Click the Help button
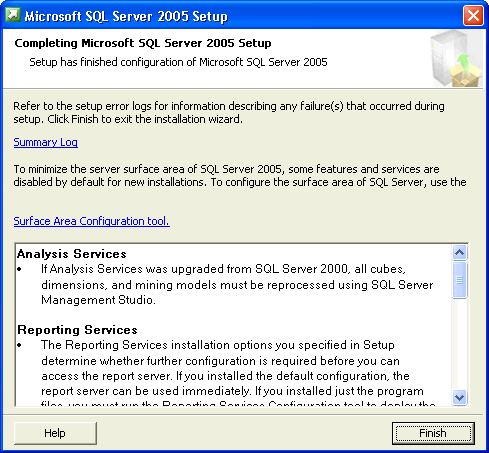The height and width of the screenshot is (453, 489). coord(55,433)
